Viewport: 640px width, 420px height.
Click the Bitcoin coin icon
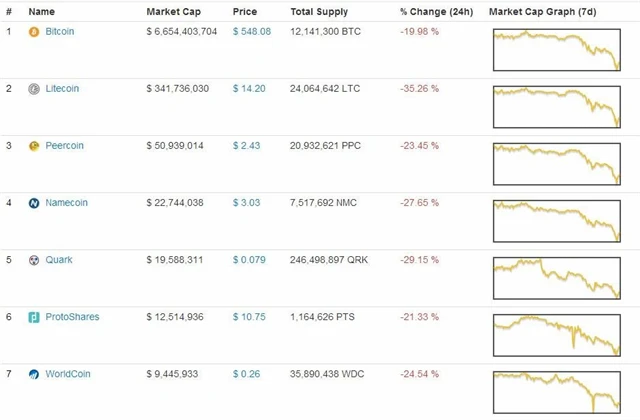34,32
